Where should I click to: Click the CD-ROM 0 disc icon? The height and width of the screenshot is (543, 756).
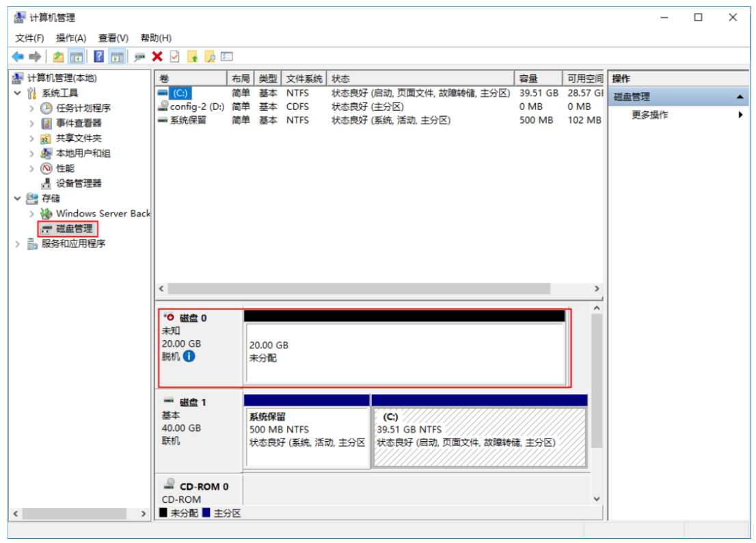[x=170, y=484]
